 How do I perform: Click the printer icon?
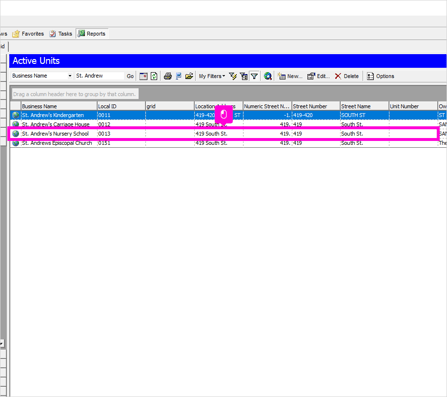168,76
